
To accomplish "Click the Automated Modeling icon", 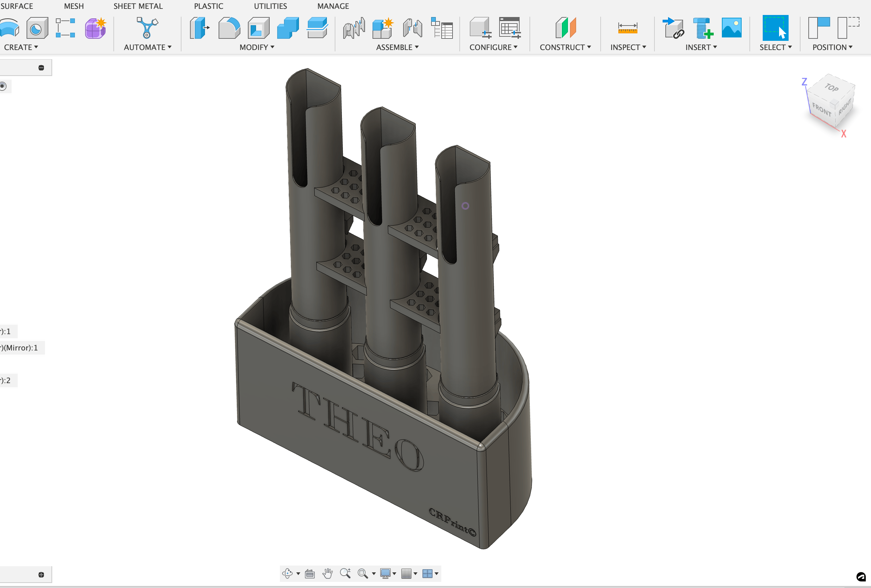I will (147, 28).
